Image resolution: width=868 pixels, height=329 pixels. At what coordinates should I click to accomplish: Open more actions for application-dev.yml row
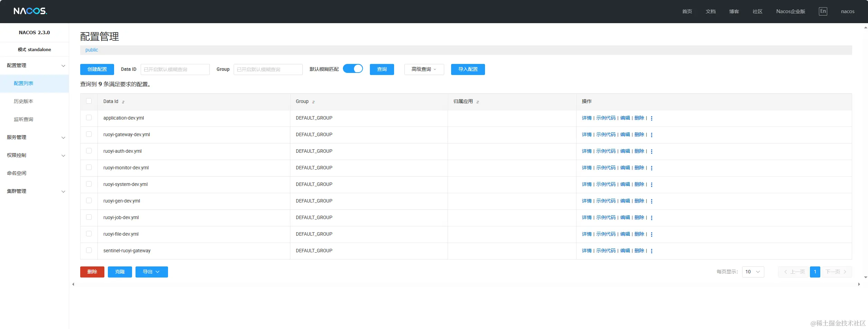tap(652, 118)
